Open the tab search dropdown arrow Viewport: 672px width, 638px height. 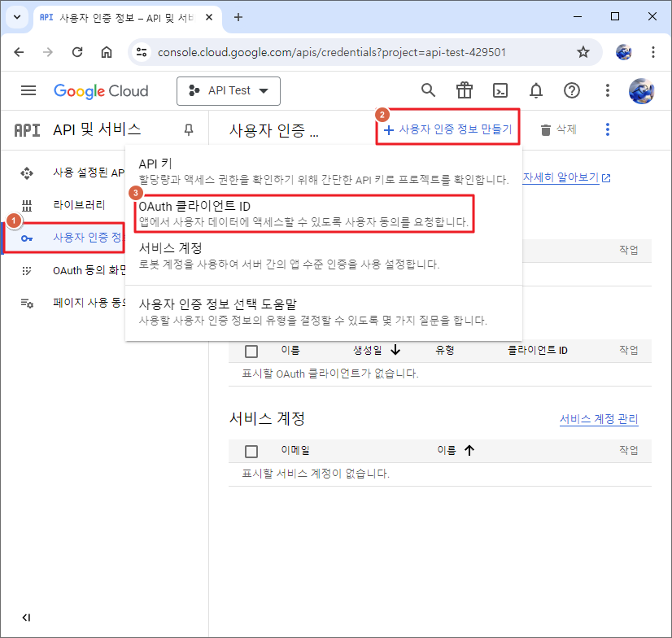17,17
